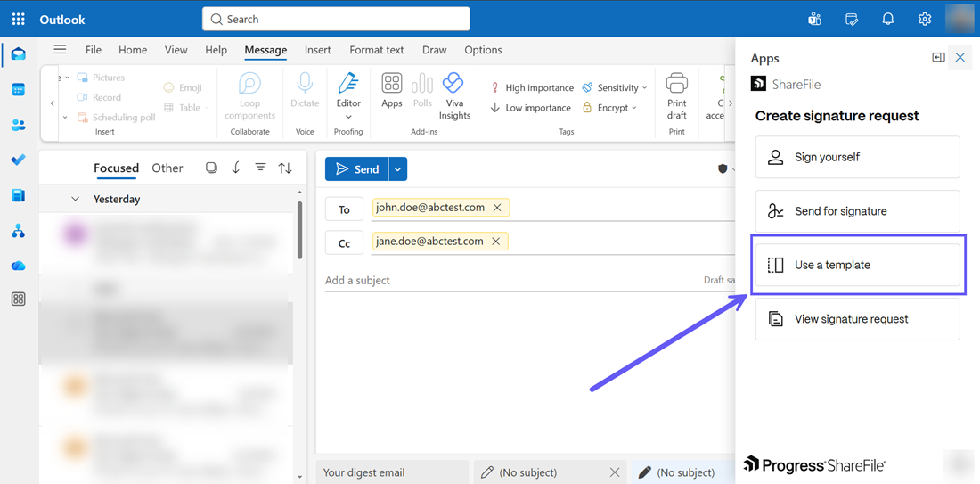Viewport: 980px width, 484px height.
Task: Insert Pictures from the ribbon
Action: pos(101,78)
